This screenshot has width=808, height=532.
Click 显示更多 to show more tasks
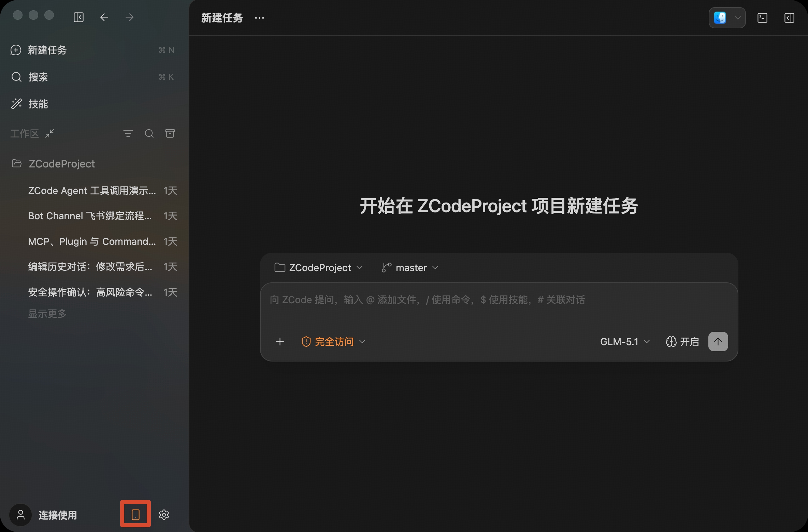coord(47,314)
